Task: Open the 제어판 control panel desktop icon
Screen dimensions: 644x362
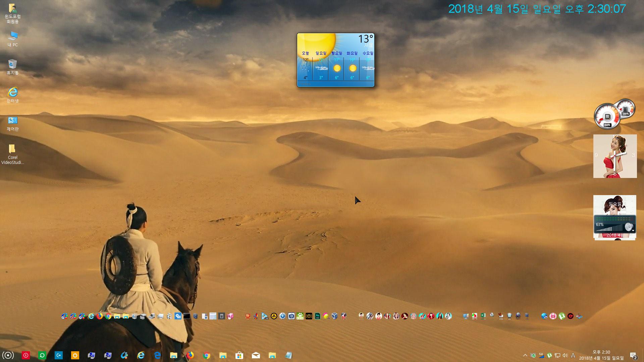Action: pos(12,123)
